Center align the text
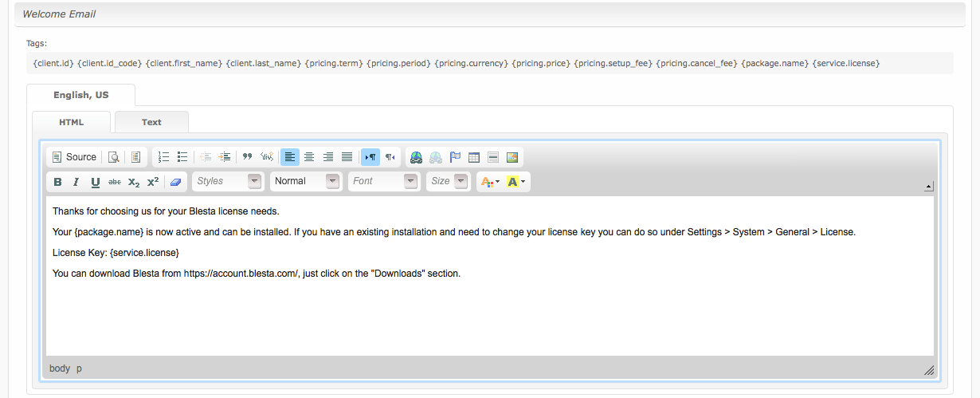The image size is (980, 398). (x=309, y=157)
